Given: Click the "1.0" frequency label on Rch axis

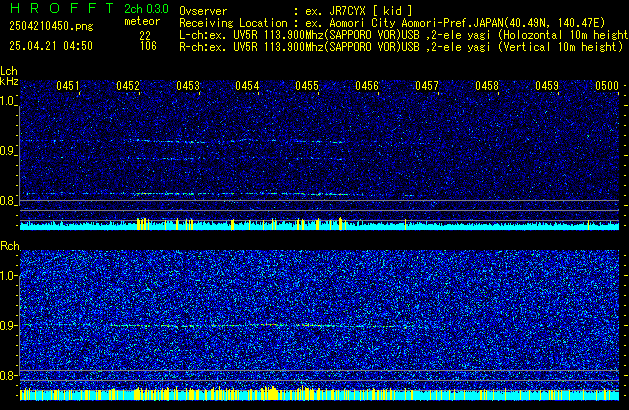Looking at the screenshot, I should [8, 276].
